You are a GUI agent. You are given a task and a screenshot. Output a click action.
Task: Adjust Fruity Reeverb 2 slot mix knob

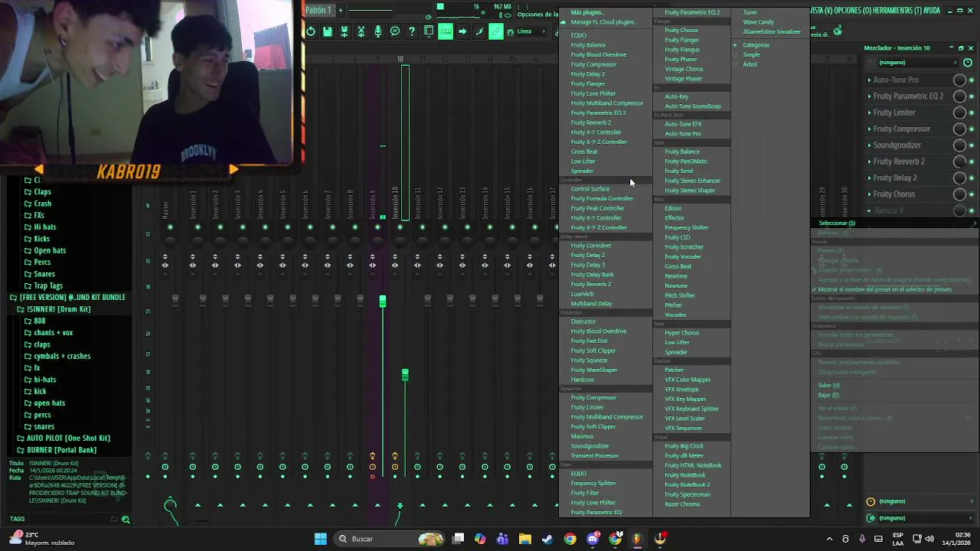959,162
